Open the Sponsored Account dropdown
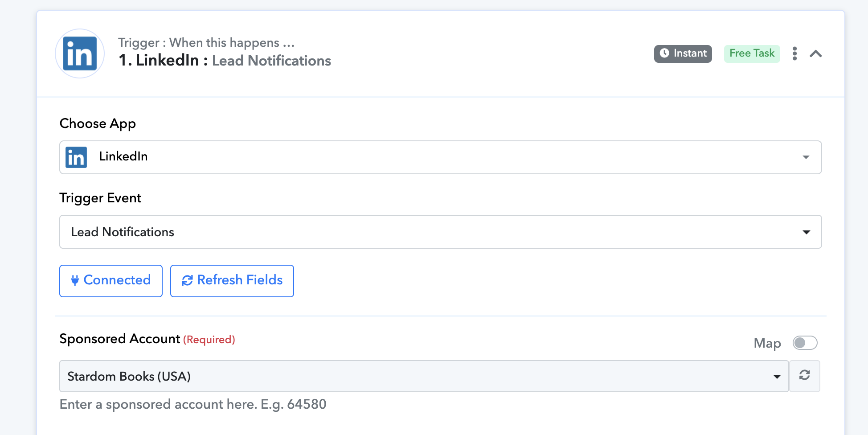This screenshot has width=868, height=435. coord(423,376)
